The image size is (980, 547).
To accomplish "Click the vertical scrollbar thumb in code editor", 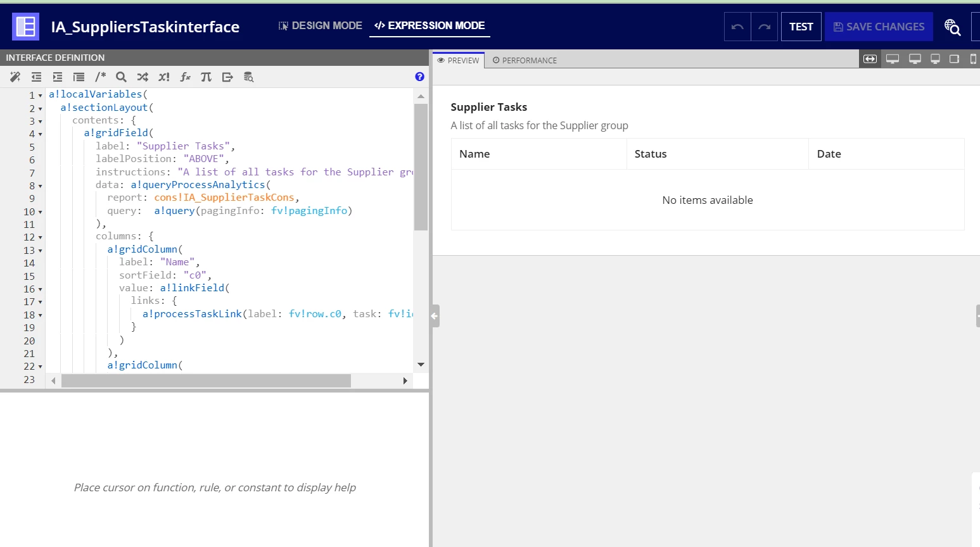I will click(x=421, y=167).
